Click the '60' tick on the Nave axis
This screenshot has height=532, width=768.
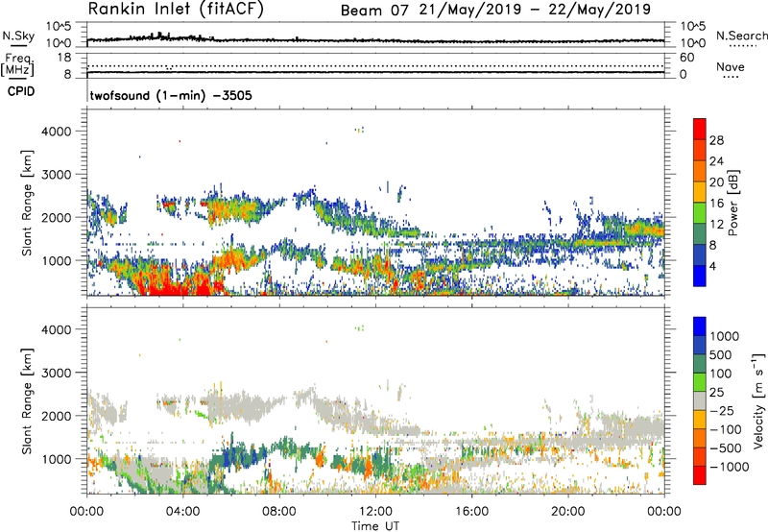click(686, 58)
